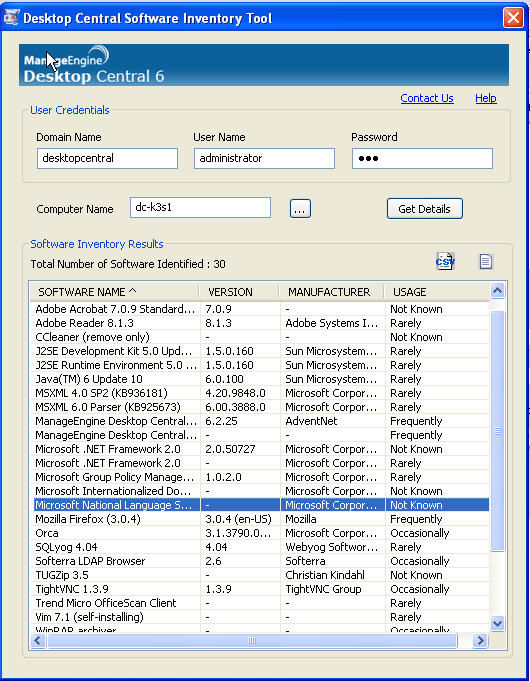Select the SQLyog 4.04 row
This screenshot has height=681, width=530.
click(261, 547)
